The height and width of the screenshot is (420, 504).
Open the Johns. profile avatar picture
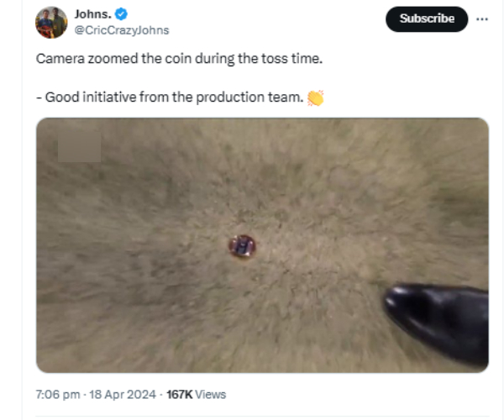[51, 23]
